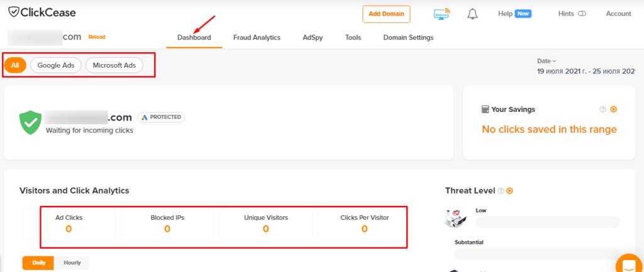Screen dimensions: 644x272
Task: Click the Low threat level avatar
Action: (x=455, y=217)
